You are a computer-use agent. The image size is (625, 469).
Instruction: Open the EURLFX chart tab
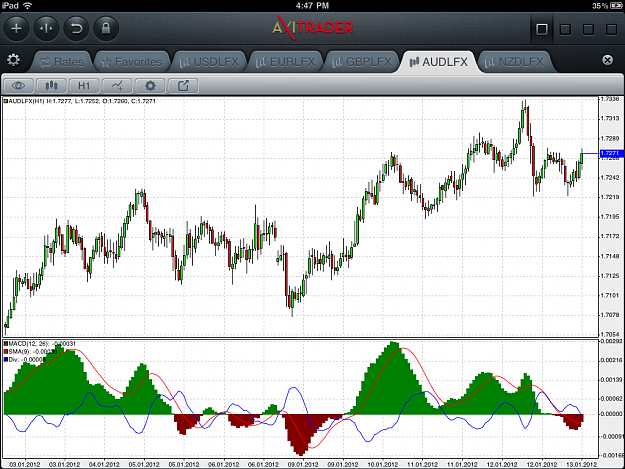(285, 62)
